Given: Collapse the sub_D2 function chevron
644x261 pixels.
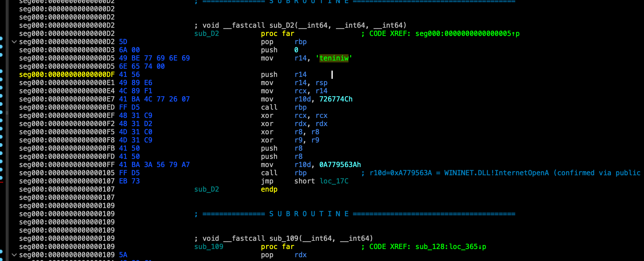Looking at the screenshot, I should pos(14,42).
